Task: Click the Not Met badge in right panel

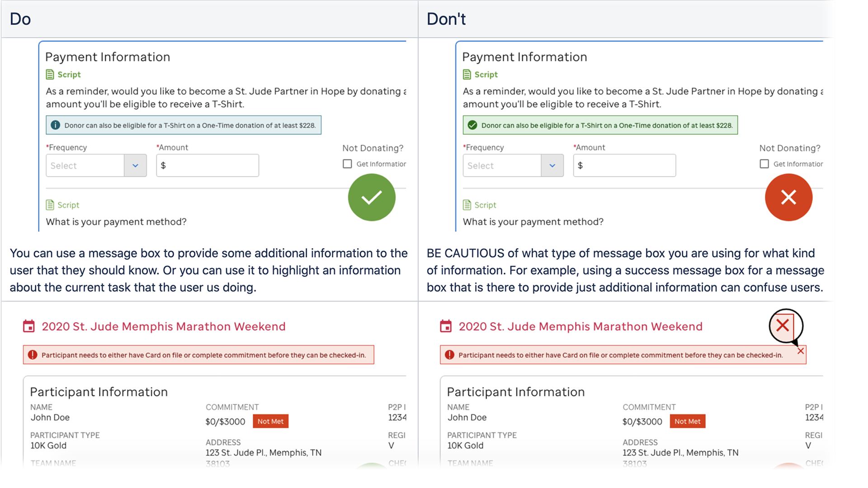Action: (x=687, y=421)
